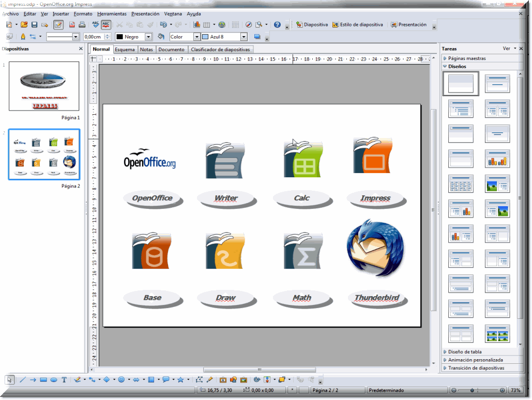Open the area style Color dropdown
Viewport: 532px width, 400px height.
(197, 37)
